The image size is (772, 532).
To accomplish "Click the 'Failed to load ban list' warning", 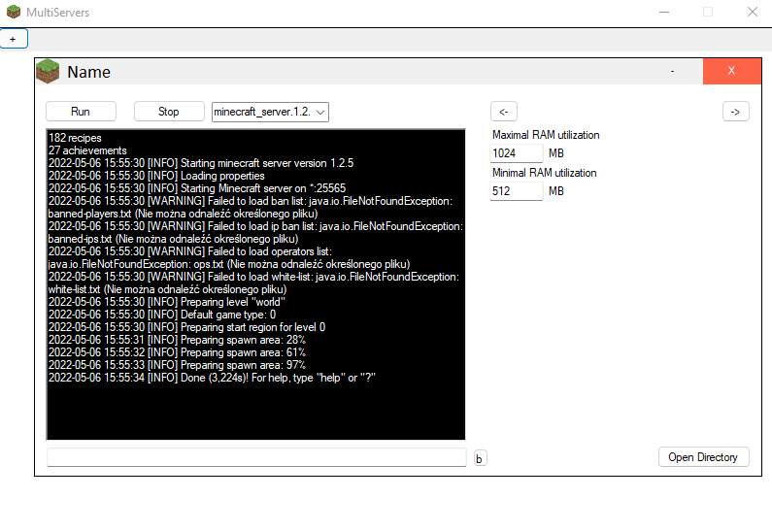I will (251, 207).
